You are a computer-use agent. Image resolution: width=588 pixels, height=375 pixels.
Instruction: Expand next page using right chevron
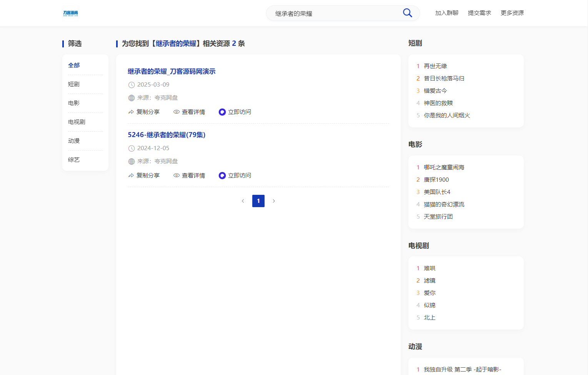click(274, 201)
